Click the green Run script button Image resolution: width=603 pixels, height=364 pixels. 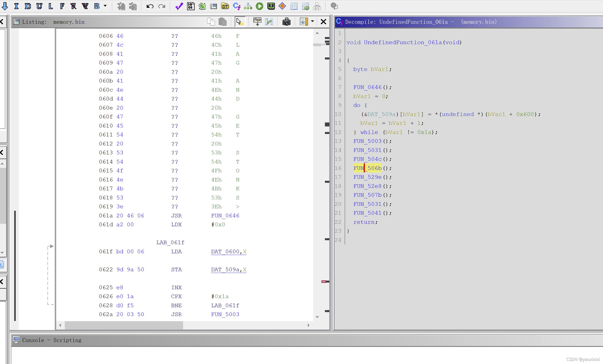[x=259, y=6]
